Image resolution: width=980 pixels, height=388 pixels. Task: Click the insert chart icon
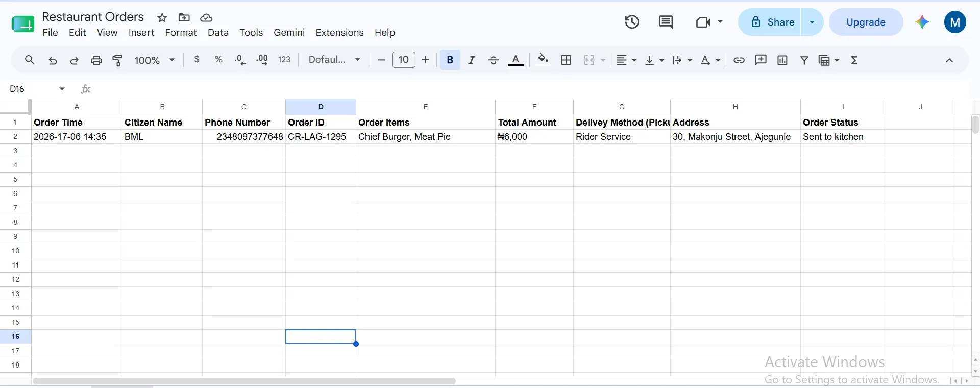click(782, 60)
